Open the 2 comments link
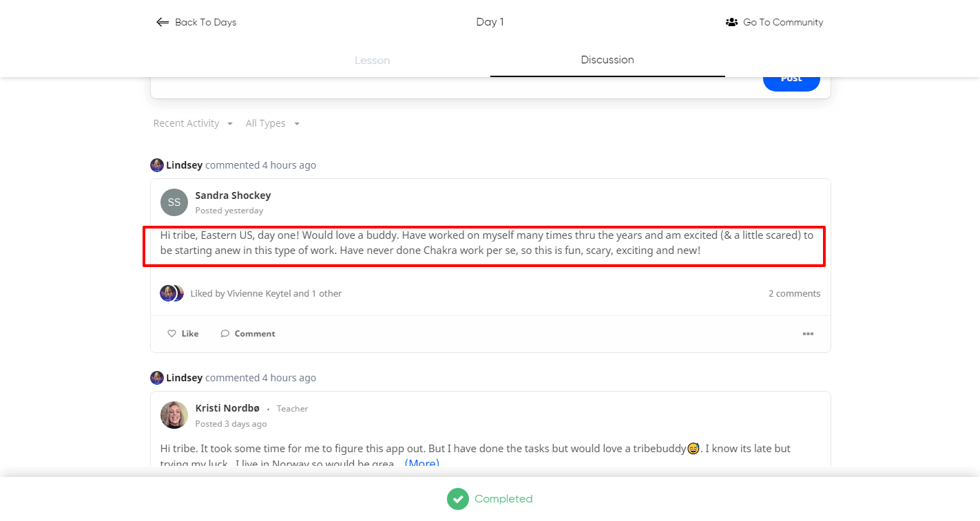Screen dimensions: 980x521 (x=794, y=293)
